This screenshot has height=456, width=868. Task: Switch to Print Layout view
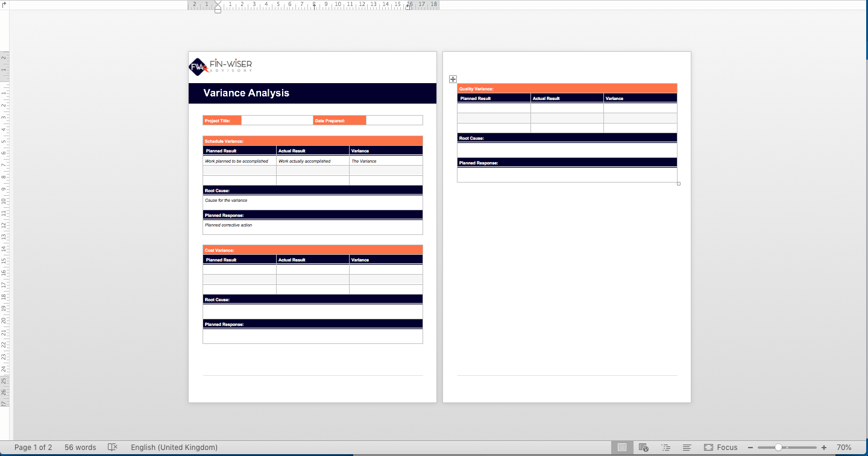coord(622,448)
